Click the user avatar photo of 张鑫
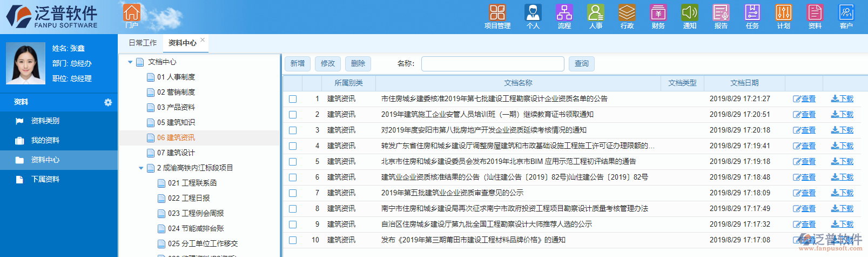 click(x=25, y=63)
